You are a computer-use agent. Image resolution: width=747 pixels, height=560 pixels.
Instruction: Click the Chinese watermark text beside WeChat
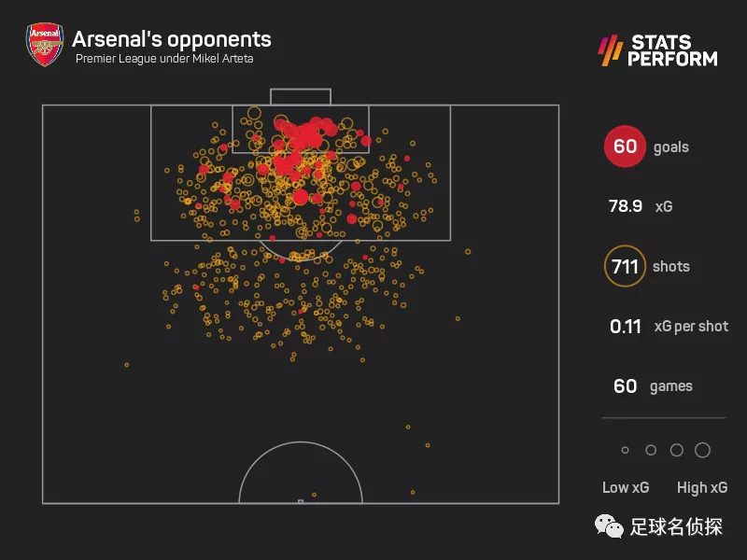point(676,526)
